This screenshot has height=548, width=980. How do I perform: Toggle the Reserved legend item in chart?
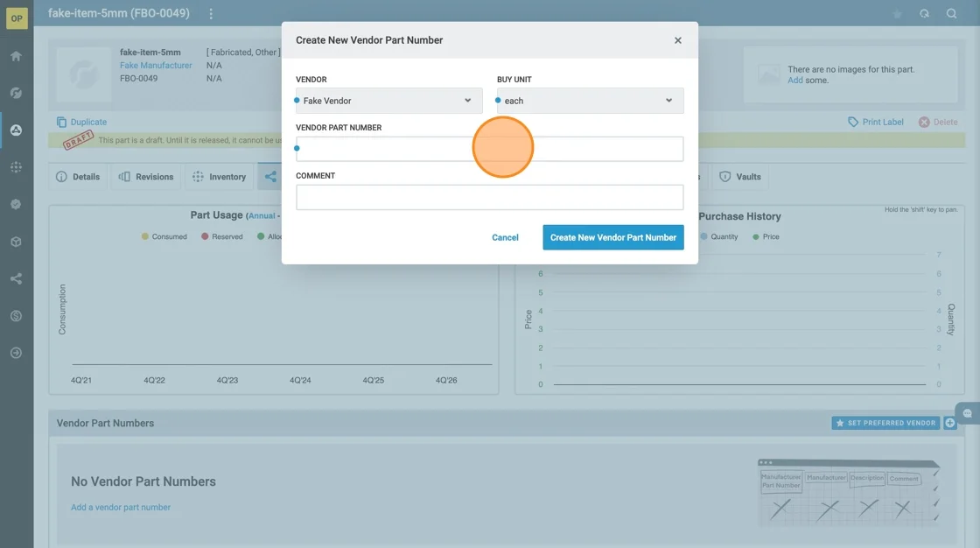[222, 236]
